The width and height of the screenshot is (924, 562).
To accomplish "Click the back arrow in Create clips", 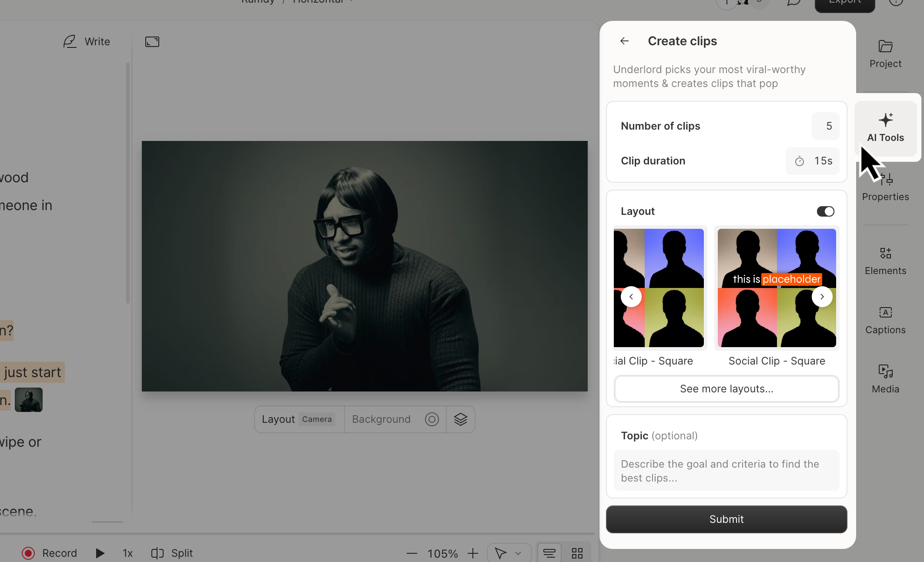I will pos(624,41).
